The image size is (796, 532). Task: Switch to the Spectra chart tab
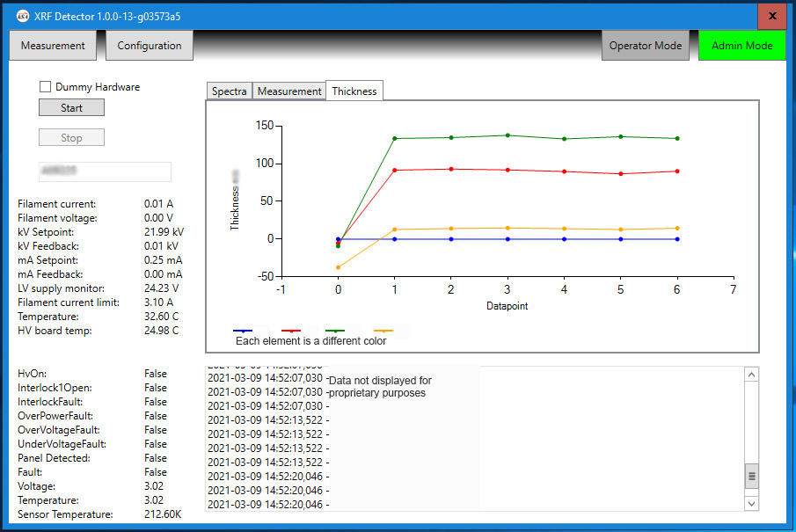229,91
